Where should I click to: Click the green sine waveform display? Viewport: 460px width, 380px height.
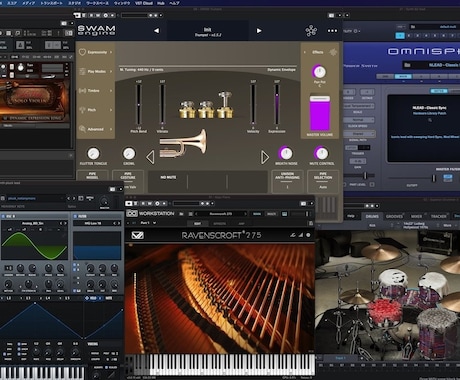pos(35,246)
